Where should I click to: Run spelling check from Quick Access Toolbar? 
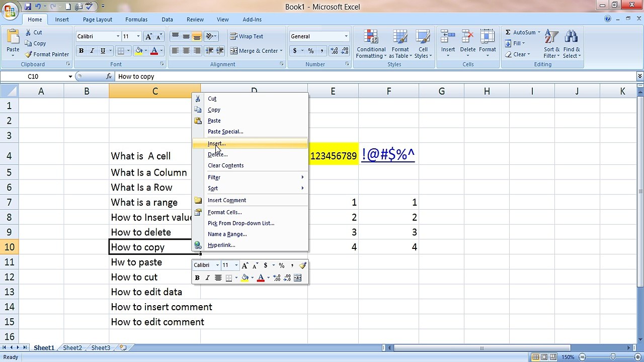click(89, 7)
